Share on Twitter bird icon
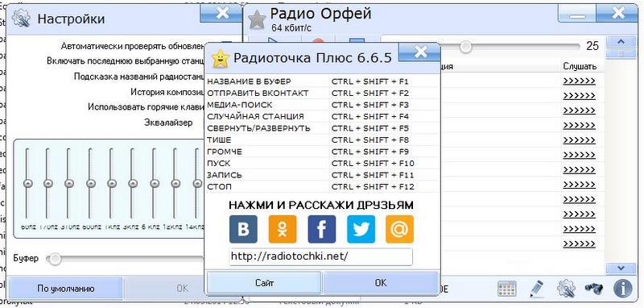Image resolution: width=644 pixels, height=308 pixels. pos(361,229)
